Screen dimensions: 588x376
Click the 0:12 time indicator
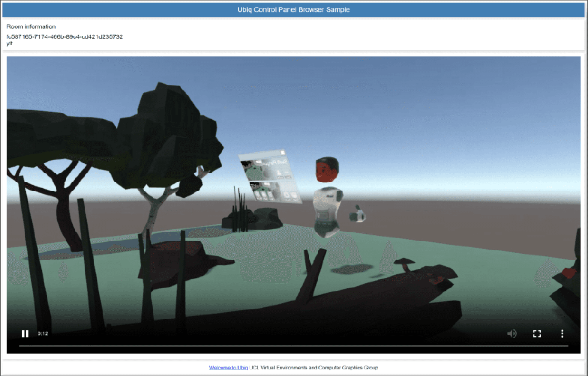(43, 333)
